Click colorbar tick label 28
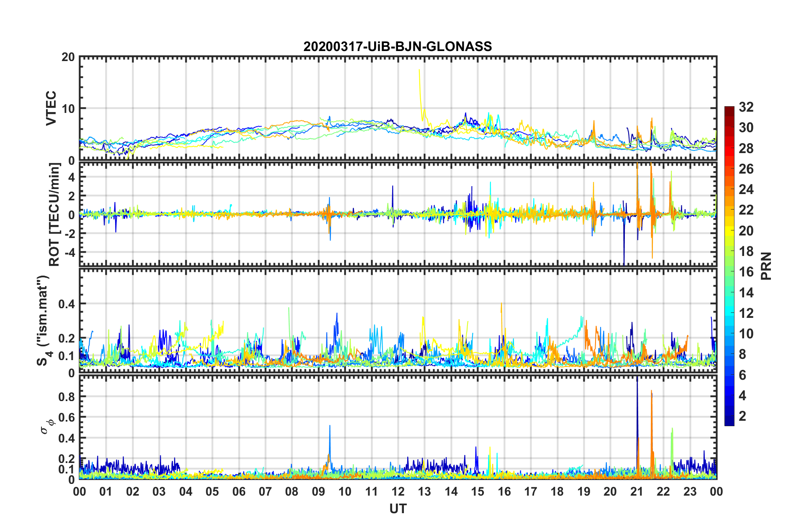Screen dimensions: 796x532 click(x=746, y=148)
